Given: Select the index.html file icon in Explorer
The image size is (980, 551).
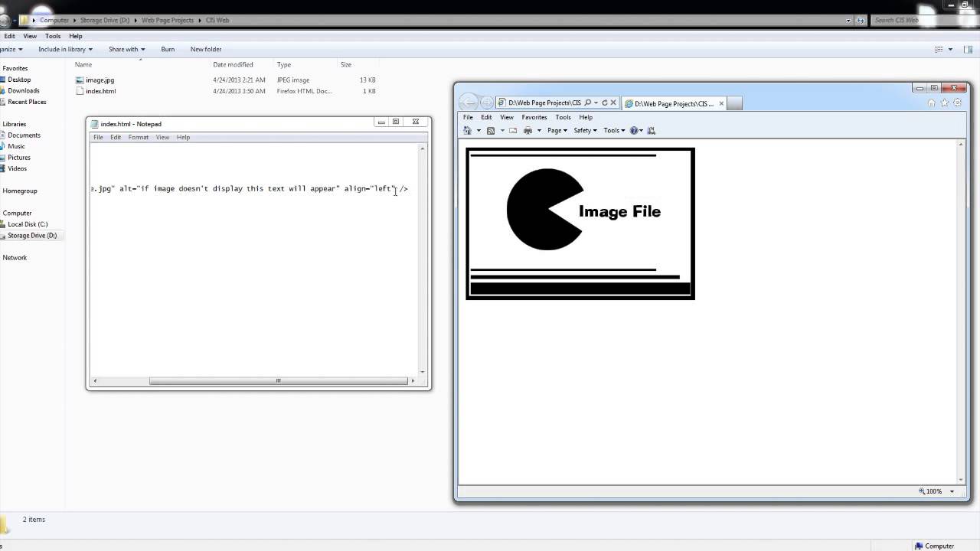Looking at the screenshot, I should [x=80, y=91].
